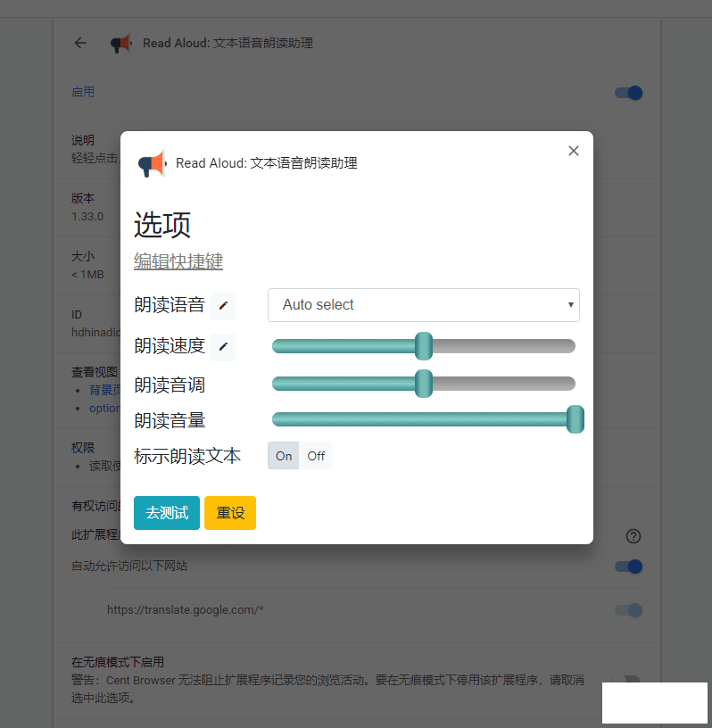Click the 朗读速度 slider track
The image size is (712, 728).
click(x=424, y=346)
